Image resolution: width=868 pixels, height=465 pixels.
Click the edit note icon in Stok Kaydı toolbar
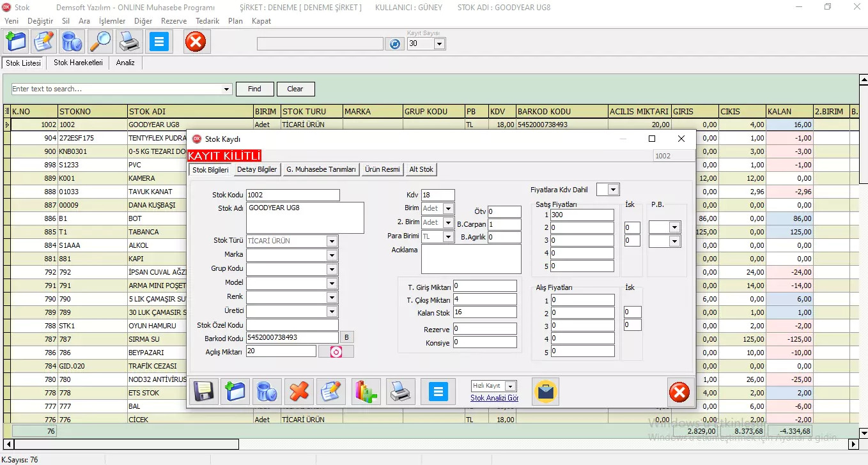click(x=331, y=392)
